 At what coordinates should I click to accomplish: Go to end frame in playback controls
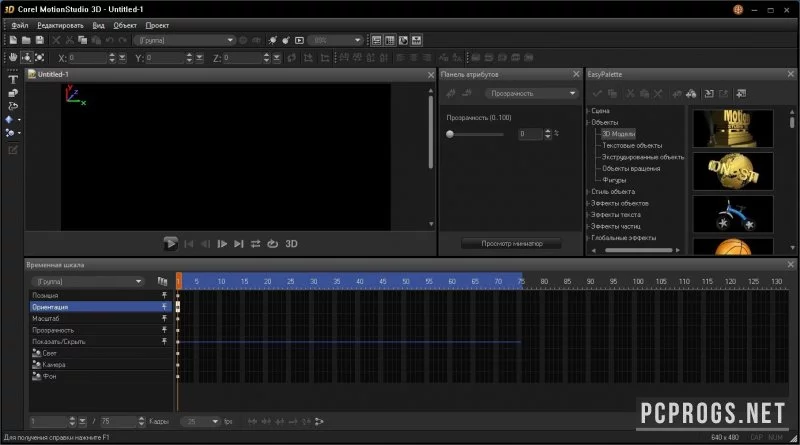239,244
